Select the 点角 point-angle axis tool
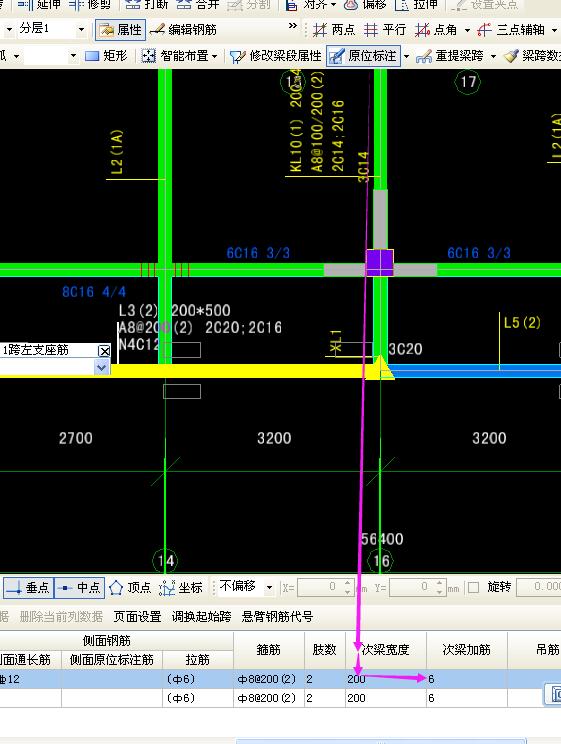Viewport: 561px width, 744px height. [436, 30]
